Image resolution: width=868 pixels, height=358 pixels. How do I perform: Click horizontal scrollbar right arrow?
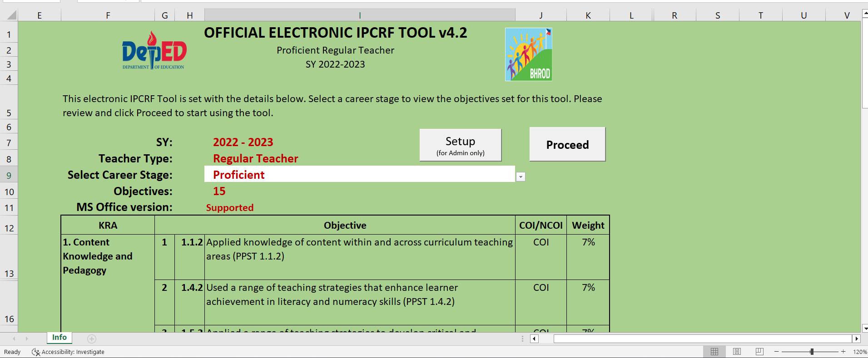point(857,338)
